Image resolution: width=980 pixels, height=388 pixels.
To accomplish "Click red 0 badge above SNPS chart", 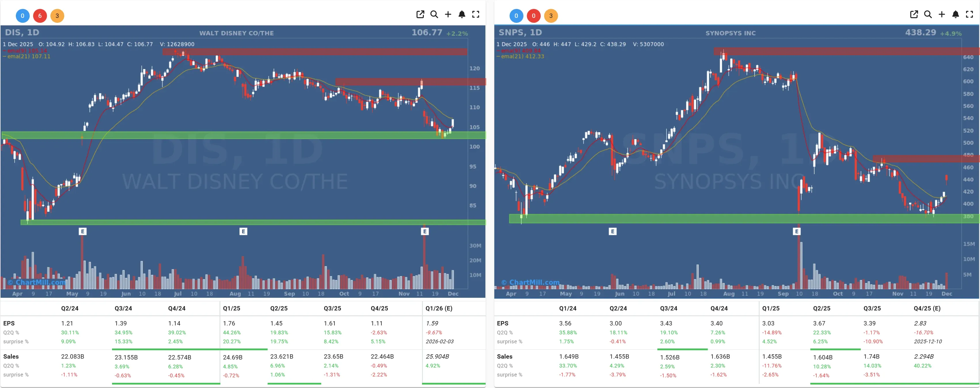I will point(534,16).
